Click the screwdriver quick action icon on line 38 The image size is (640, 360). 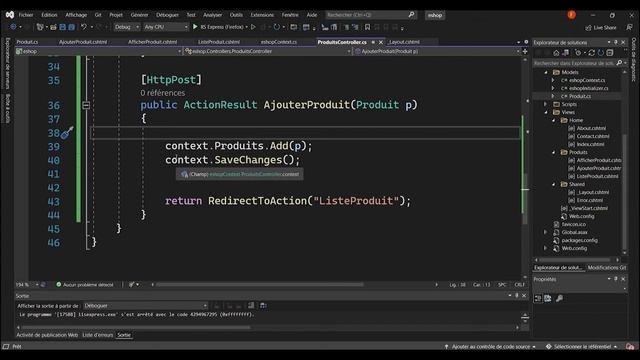click(67, 132)
